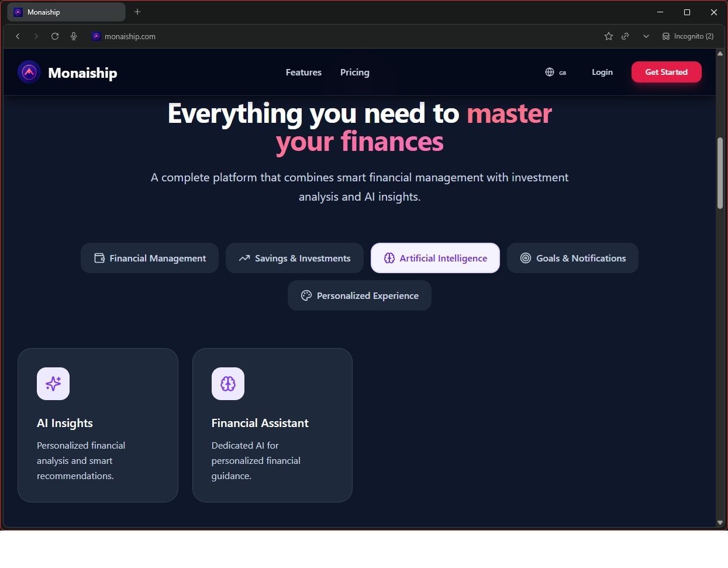Image resolution: width=728 pixels, height=568 pixels.
Task: Click the scrollbar up arrow
Action: (720, 53)
